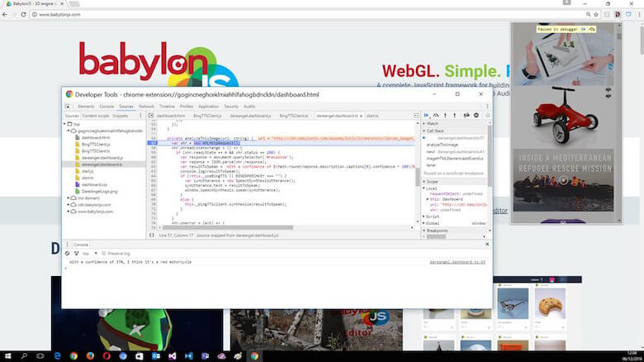Open the BingTTSClient.ts editor tab

[x=293, y=117]
